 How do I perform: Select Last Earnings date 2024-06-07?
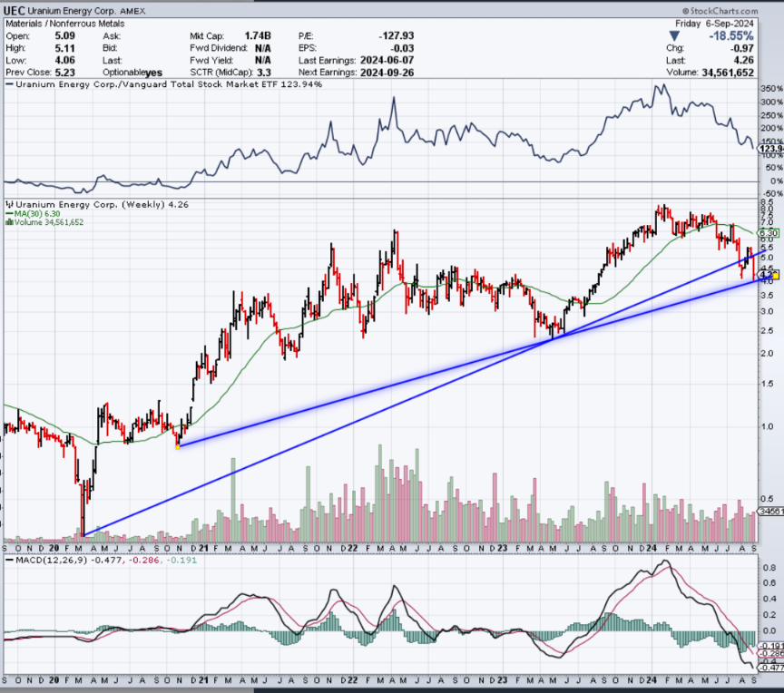(x=386, y=60)
